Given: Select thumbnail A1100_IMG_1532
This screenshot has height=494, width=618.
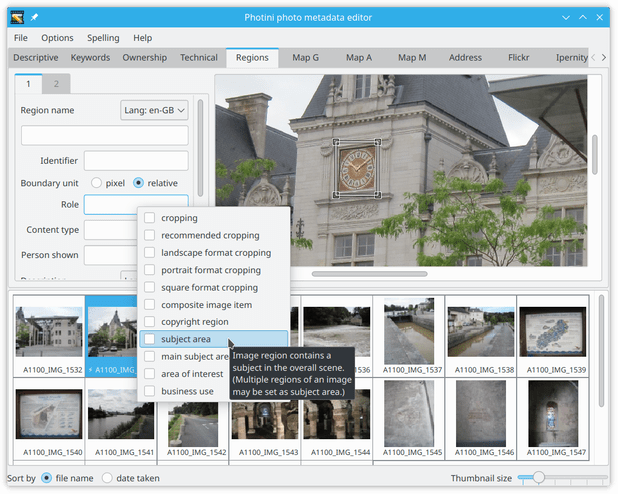Looking at the screenshot, I should pos(49,336).
